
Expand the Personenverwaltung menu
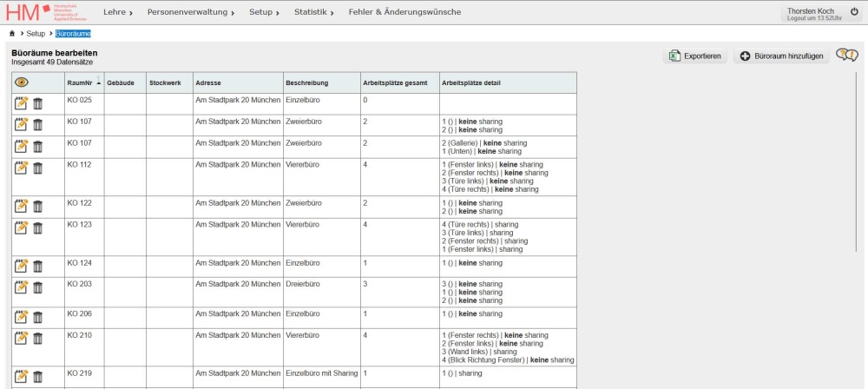pos(191,12)
